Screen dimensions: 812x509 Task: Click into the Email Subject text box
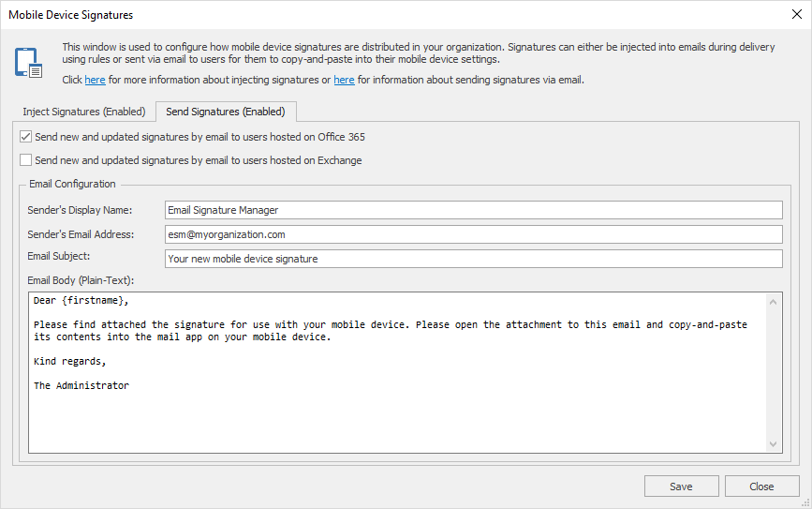[x=473, y=259]
